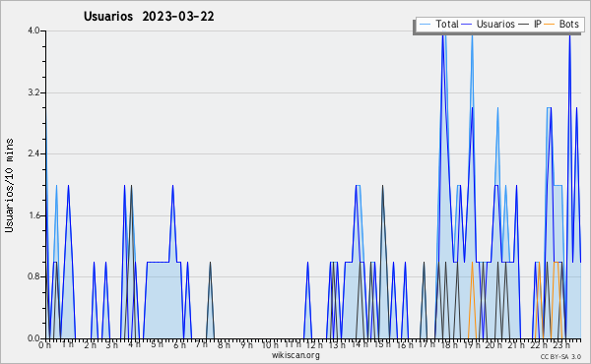Click the '4 h' x-axis label

tap(135, 344)
